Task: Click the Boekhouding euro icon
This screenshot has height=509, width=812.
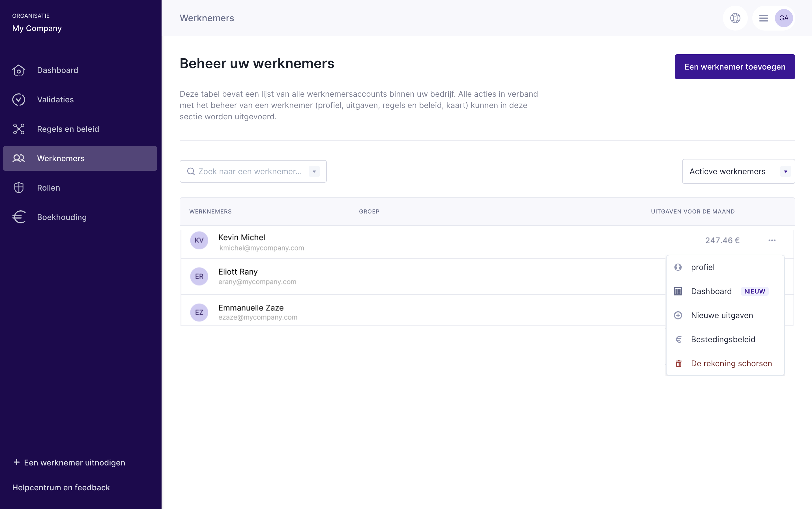Action: pos(19,217)
